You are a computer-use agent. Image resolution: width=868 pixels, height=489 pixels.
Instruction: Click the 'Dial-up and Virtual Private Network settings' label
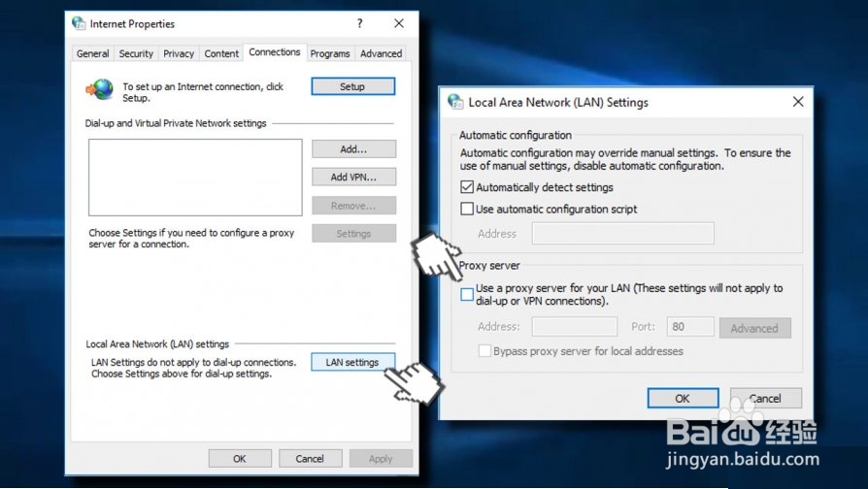click(x=176, y=123)
